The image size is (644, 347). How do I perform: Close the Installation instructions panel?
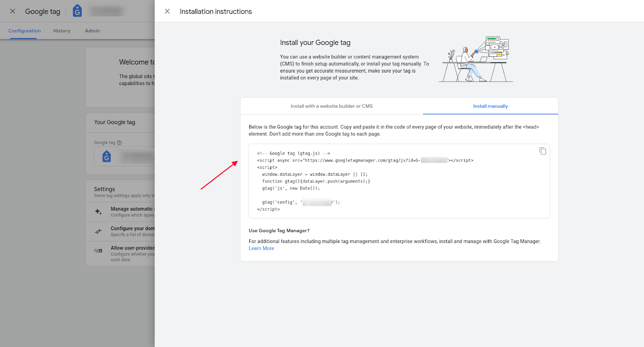pos(167,11)
